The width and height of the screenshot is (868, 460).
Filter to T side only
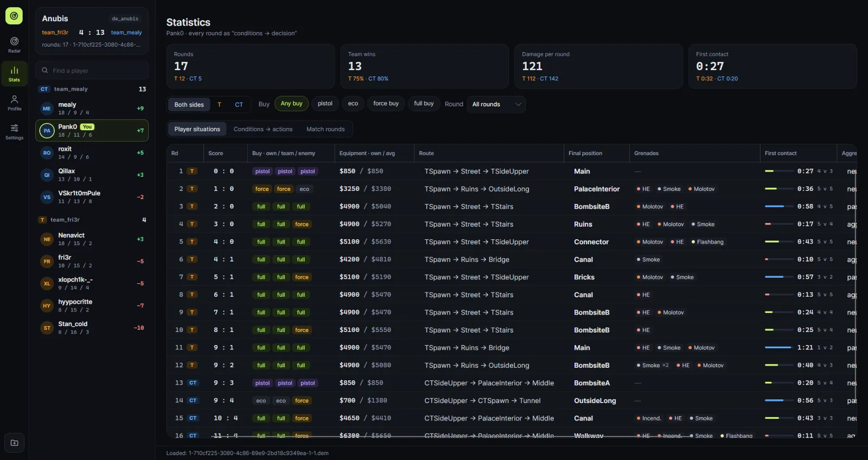pos(219,105)
